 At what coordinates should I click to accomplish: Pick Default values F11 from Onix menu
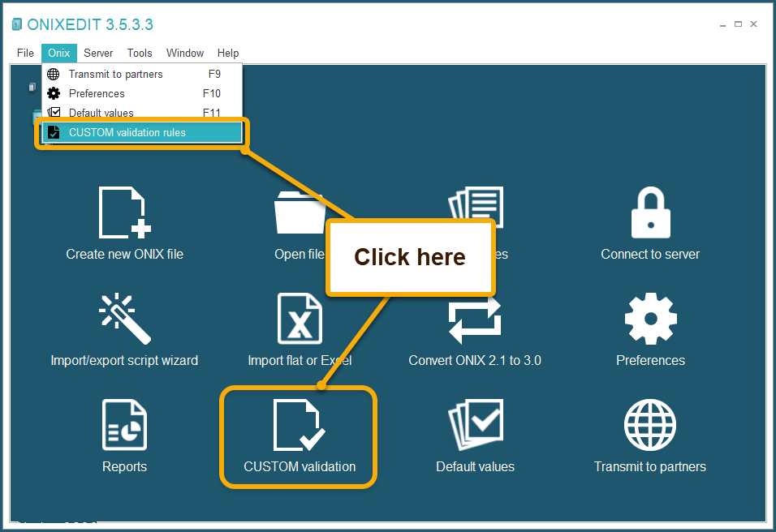pyautogui.click(x=142, y=113)
